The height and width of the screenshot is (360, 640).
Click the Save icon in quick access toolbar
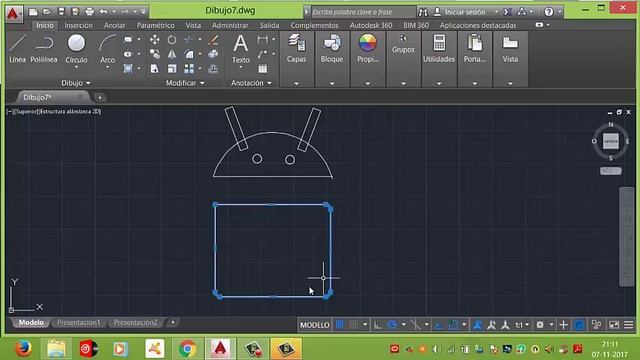click(61, 12)
